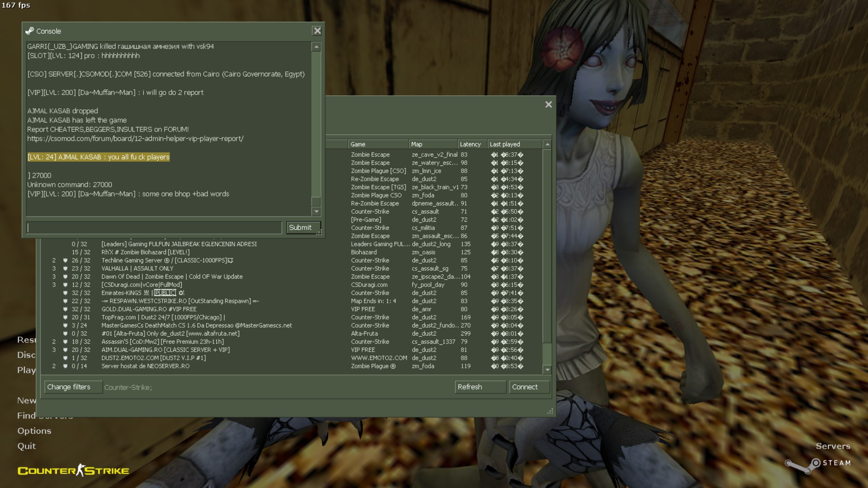Sort servers by Map column header
868x488 pixels.
pos(432,144)
